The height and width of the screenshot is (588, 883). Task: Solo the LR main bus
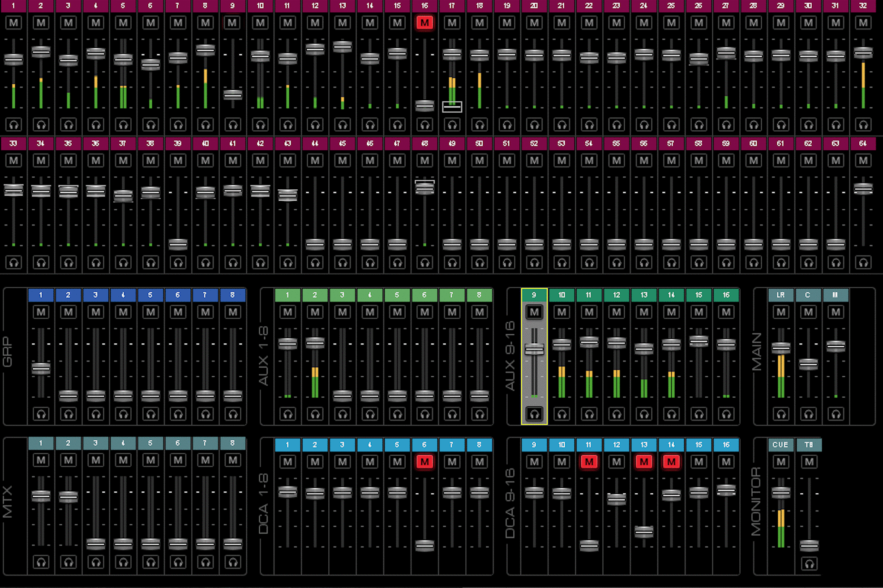coord(781,414)
